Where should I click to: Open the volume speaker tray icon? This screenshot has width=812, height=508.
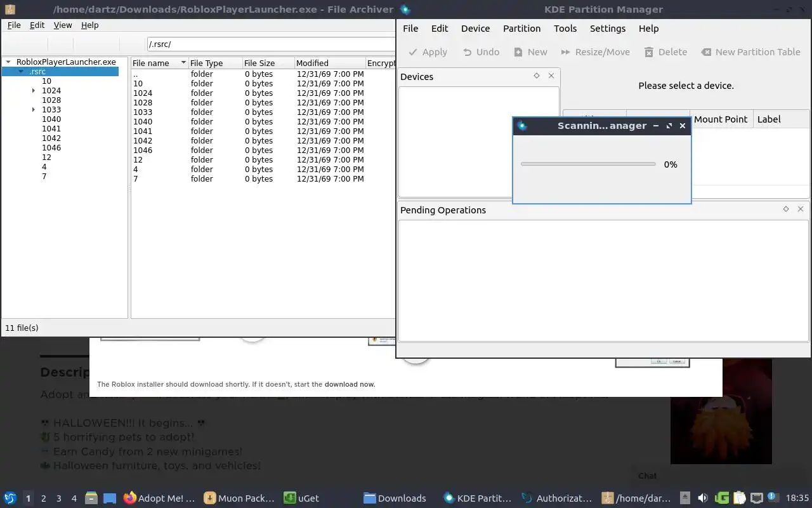702,498
